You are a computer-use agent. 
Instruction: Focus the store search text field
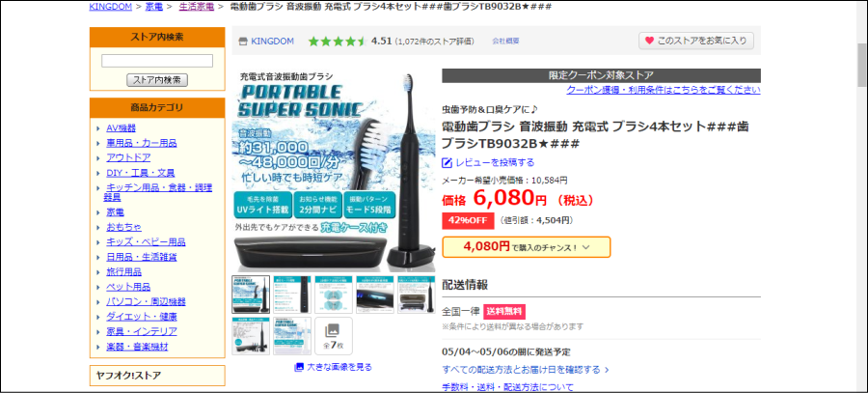[157, 61]
